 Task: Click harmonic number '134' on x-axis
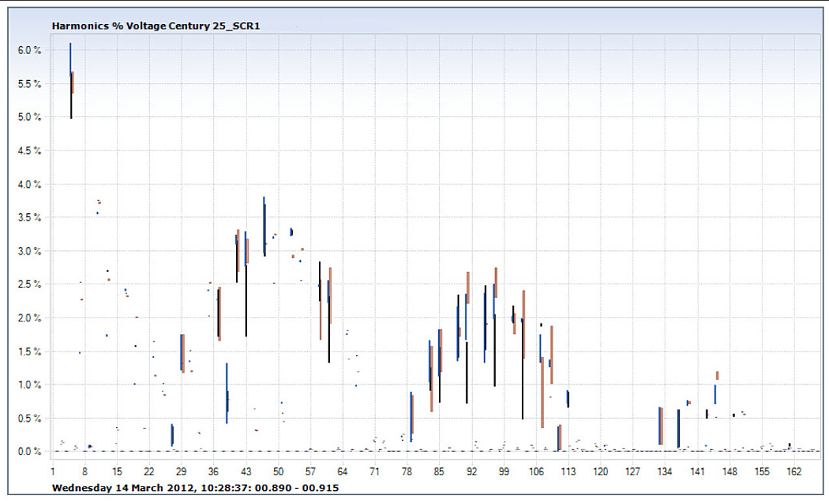(x=666, y=471)
